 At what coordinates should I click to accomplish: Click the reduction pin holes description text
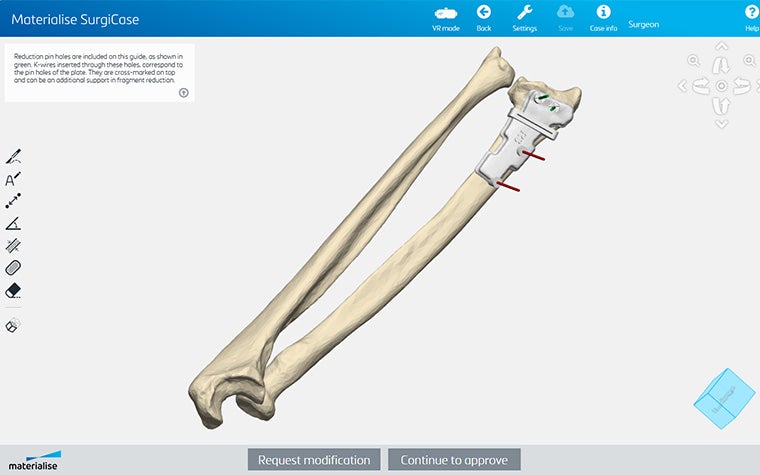click(x=98, y=68)
